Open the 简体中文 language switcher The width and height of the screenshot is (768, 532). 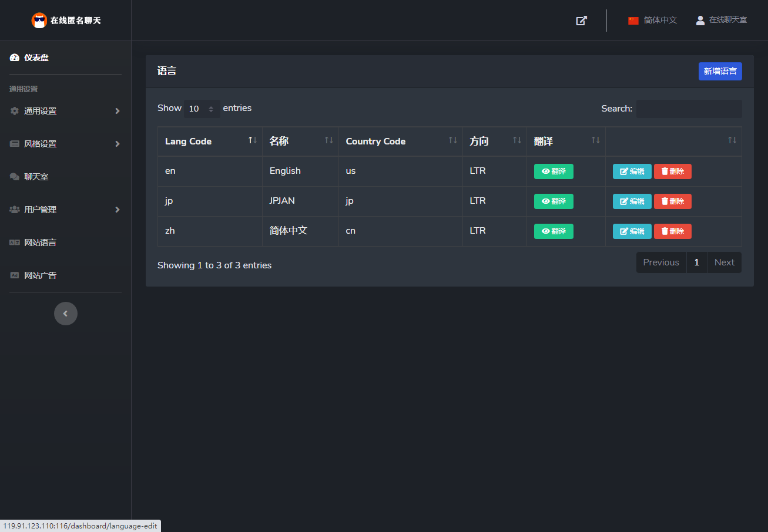point(653,20)
